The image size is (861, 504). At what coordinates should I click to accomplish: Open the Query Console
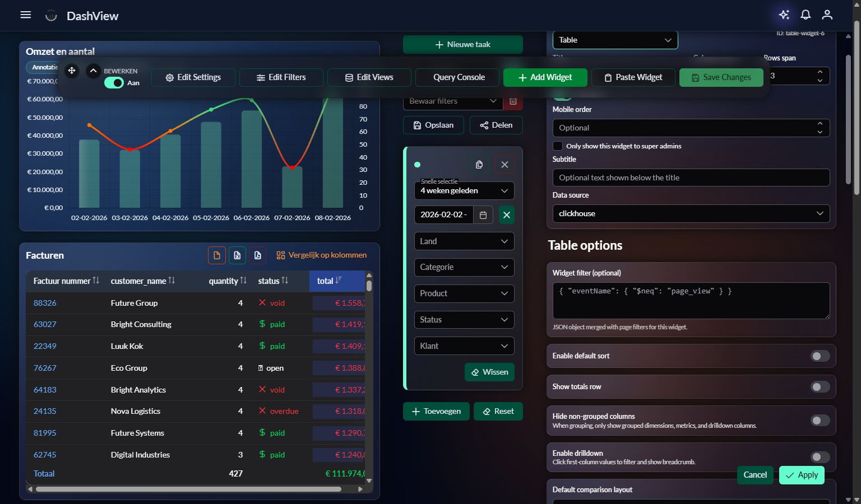tap(457, 77)
